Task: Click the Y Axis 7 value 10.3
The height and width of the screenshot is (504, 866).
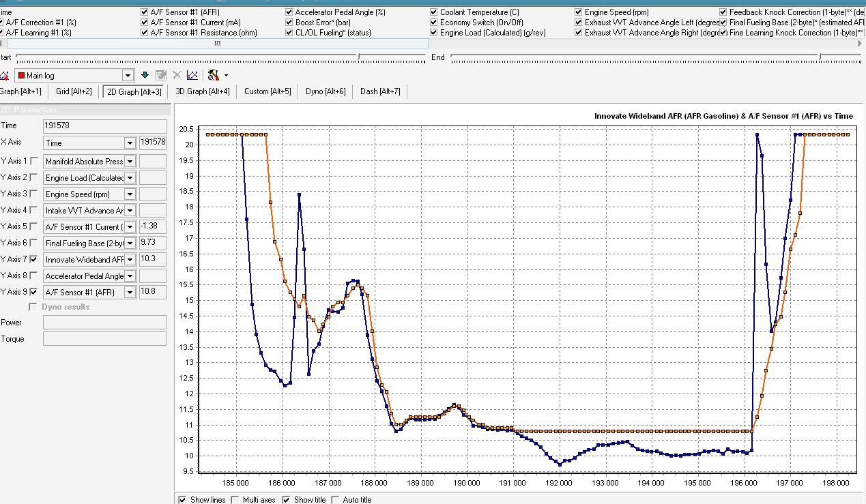Action: click(x=152, y=260)
